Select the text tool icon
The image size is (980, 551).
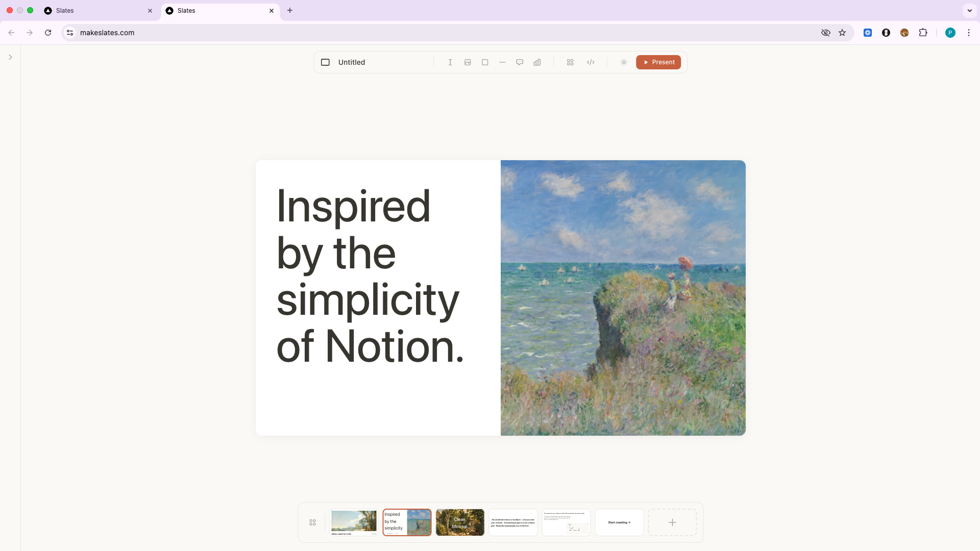coord(450,62)
